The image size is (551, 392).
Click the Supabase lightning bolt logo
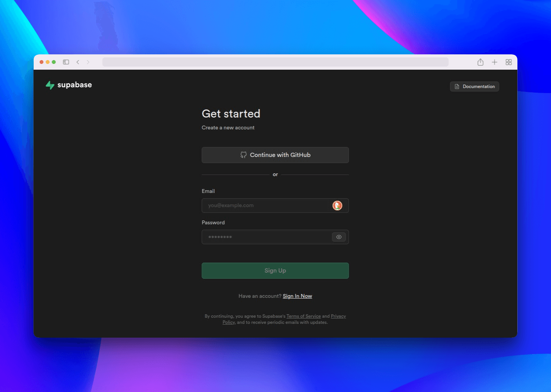50,85
